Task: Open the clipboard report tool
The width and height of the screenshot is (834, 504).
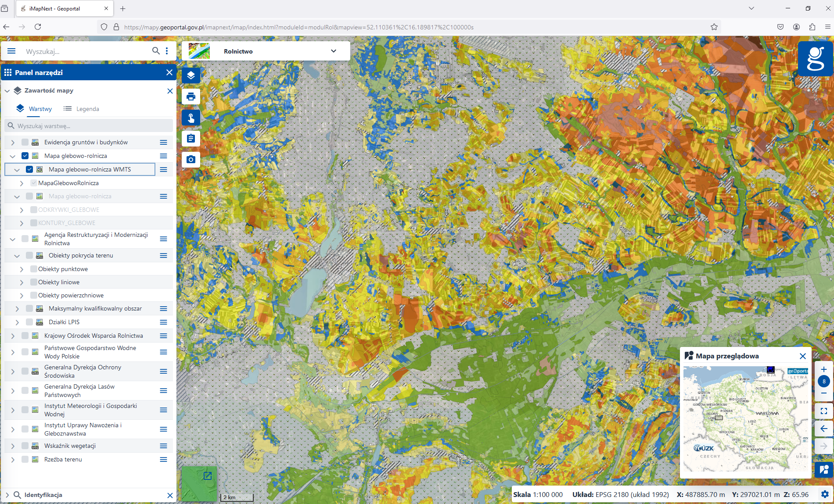Action: [191, 139]
